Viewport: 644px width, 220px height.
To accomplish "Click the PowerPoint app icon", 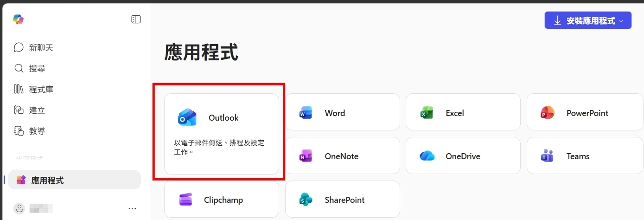I will click(x=547, y=113).
